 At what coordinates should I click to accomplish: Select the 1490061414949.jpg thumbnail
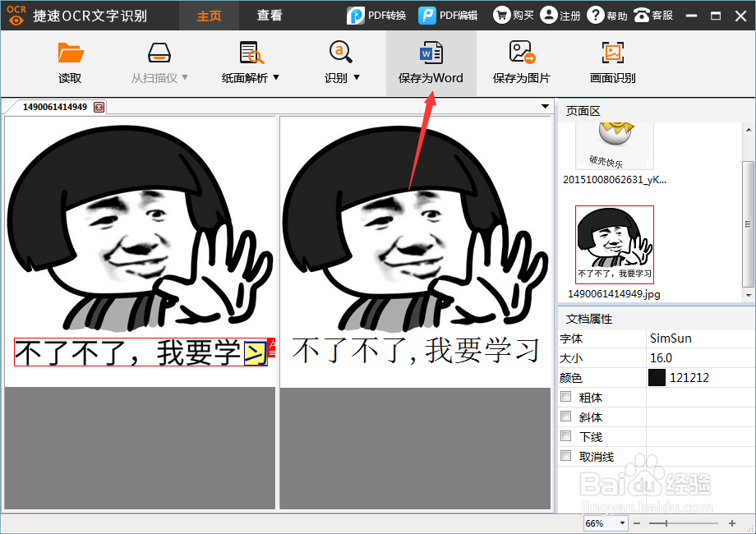pos(614,242)
